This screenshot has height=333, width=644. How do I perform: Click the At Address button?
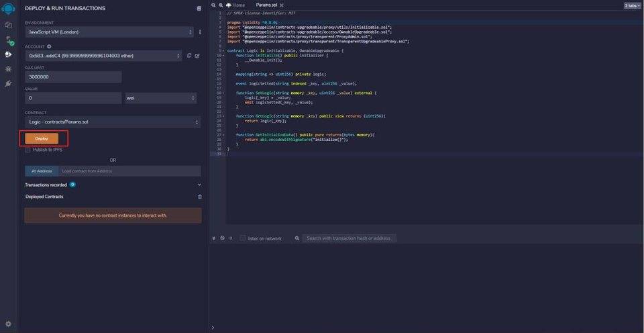coord(42,171)
